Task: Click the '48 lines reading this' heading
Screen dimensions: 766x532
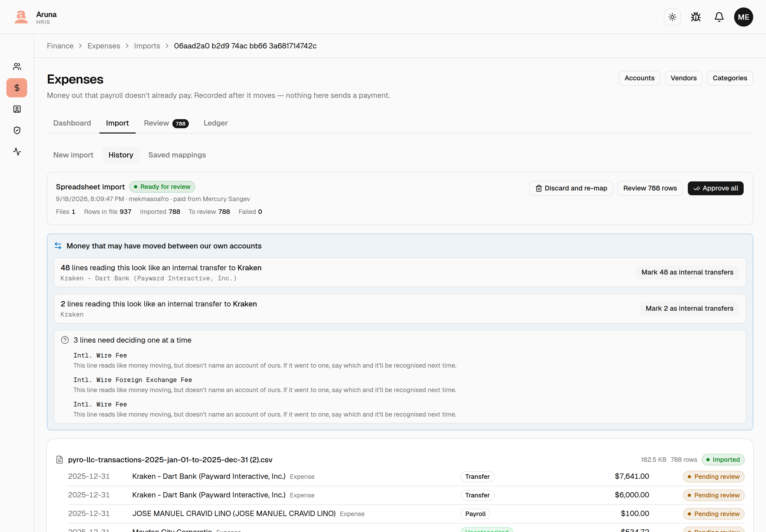Action: pos(161,268)
